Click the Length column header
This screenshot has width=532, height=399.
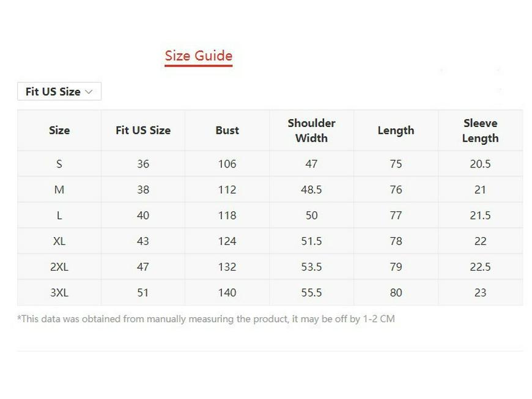coord(396,130)
